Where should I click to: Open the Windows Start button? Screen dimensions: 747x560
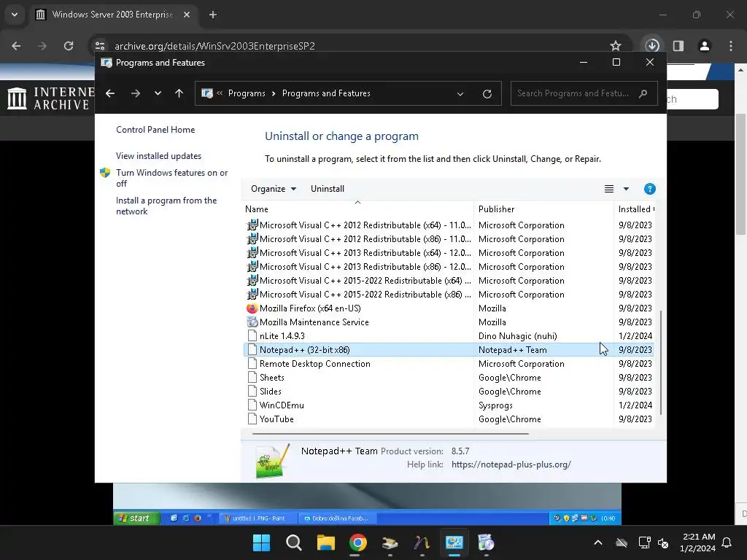[261, 542]
